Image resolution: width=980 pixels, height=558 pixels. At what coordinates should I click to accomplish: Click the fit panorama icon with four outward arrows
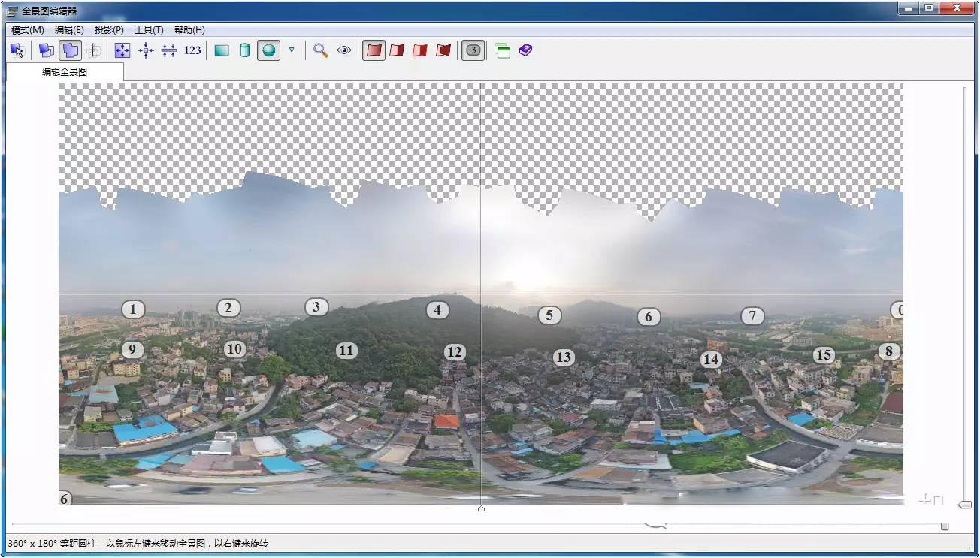click(122, 50)
